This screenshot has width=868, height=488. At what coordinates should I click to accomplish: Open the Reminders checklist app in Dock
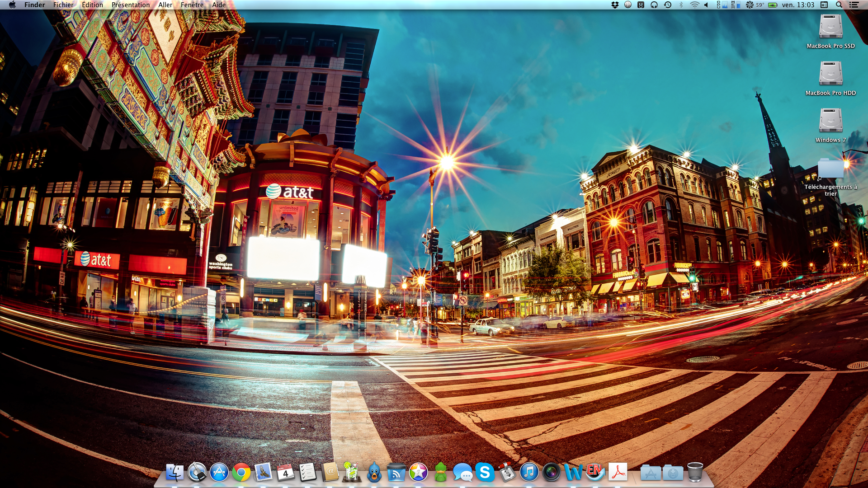pos(307,473)
